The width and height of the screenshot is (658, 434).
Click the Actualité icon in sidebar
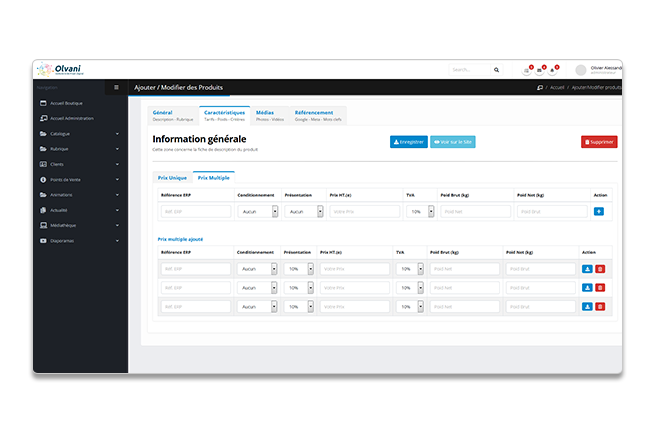click(43, 210)
